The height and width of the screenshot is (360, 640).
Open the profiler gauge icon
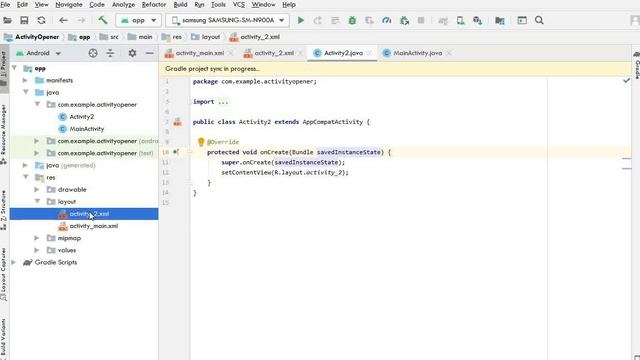coord(387,20)
